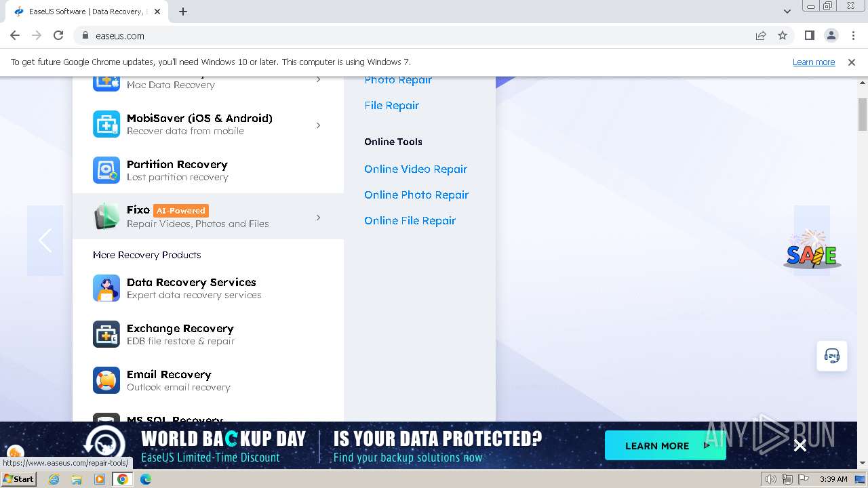The height and width of the screenshot is (488, 868).
Task: Expand the Fixo submenu arrow
Action: coord(318,217)
